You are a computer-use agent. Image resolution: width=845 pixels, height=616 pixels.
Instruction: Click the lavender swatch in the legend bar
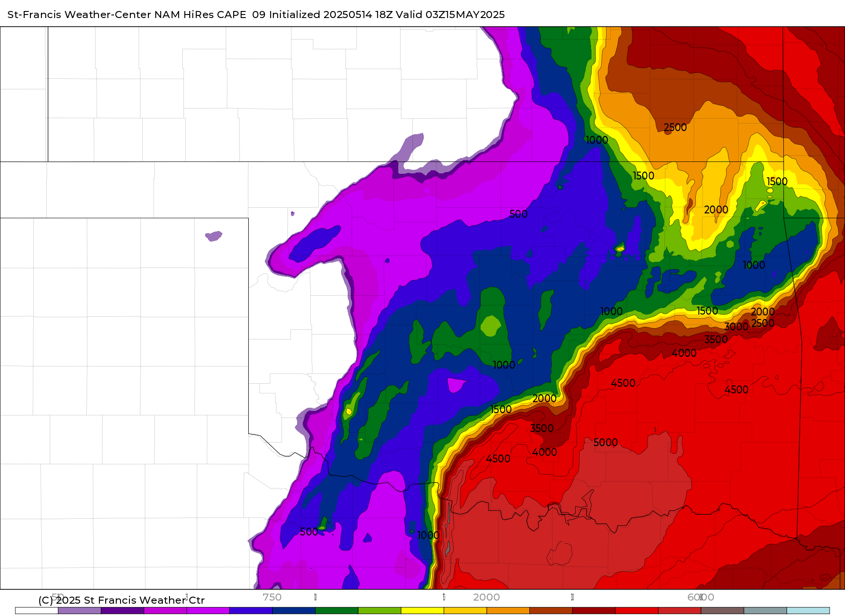click(x=80, y=611)
